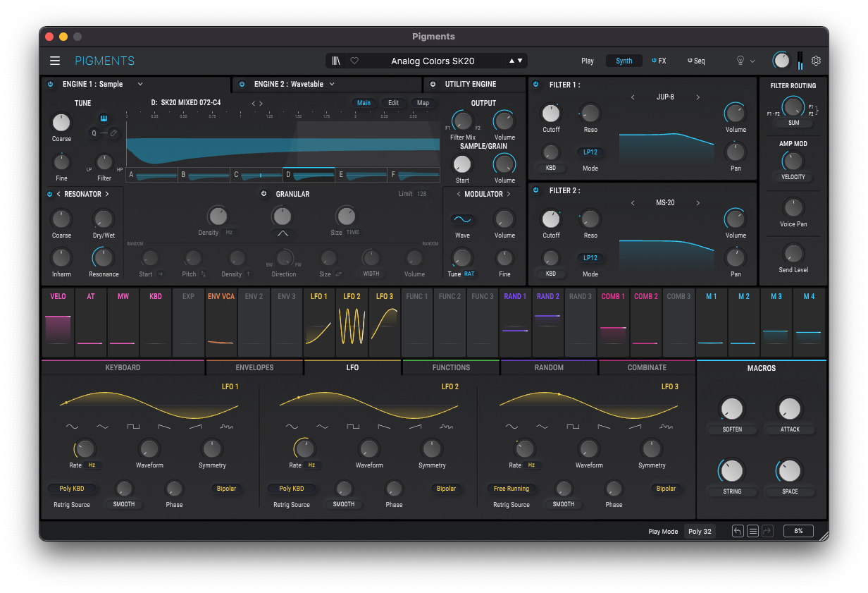The image size is (868, 593).
Task: Favorite the preset with the heart icon
Action: pos(354,61)
